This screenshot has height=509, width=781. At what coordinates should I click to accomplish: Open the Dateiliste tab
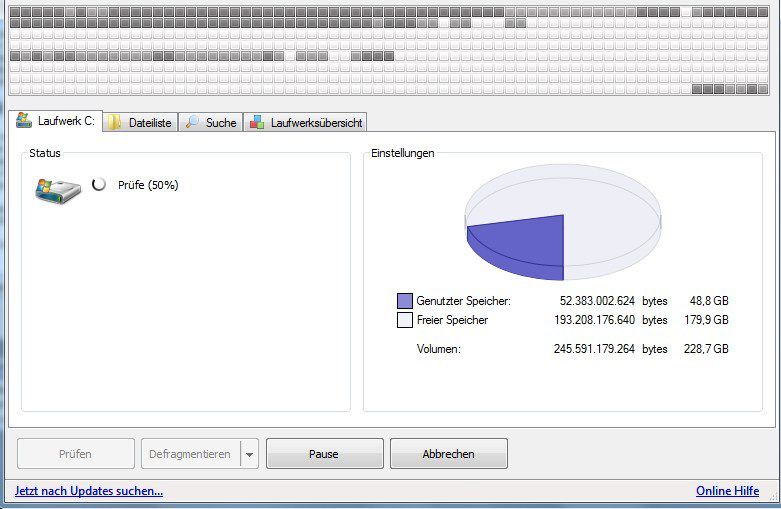[x=140, y=123]
